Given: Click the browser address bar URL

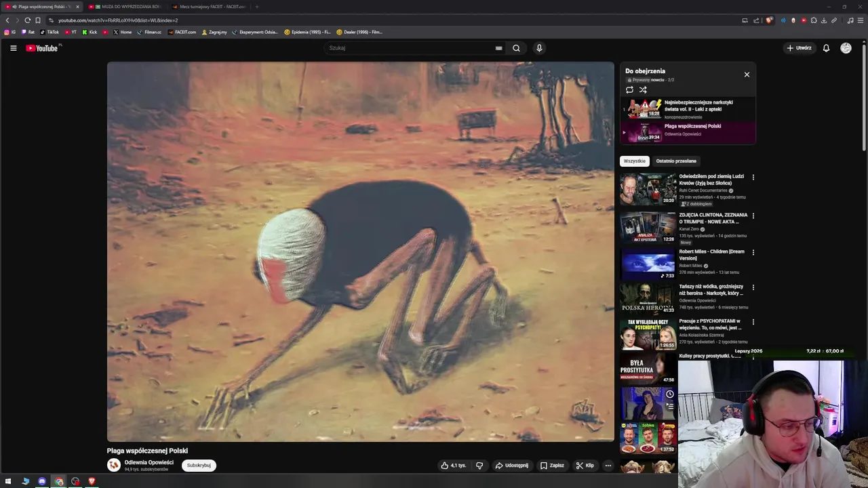Looking at the screenshot, I should 118,20.
